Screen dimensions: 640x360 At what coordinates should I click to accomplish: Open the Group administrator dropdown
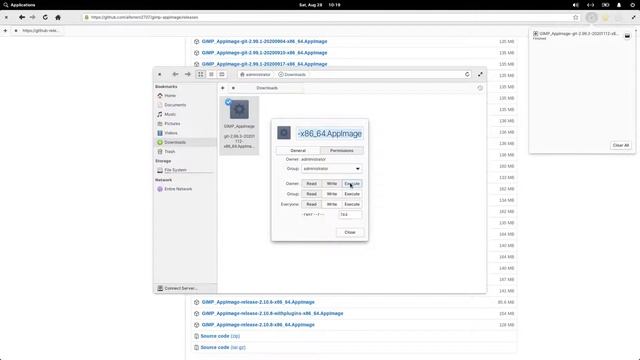pos(331,169)
